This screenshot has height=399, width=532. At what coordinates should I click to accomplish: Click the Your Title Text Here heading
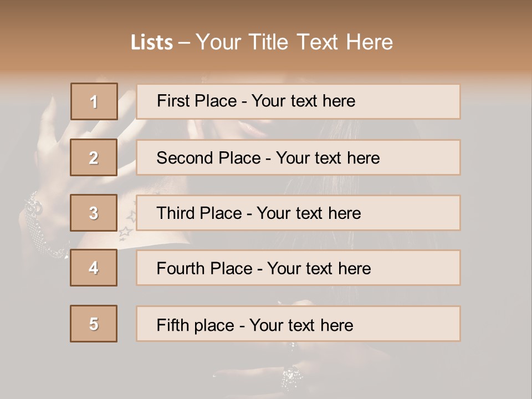tap(294, 42)
